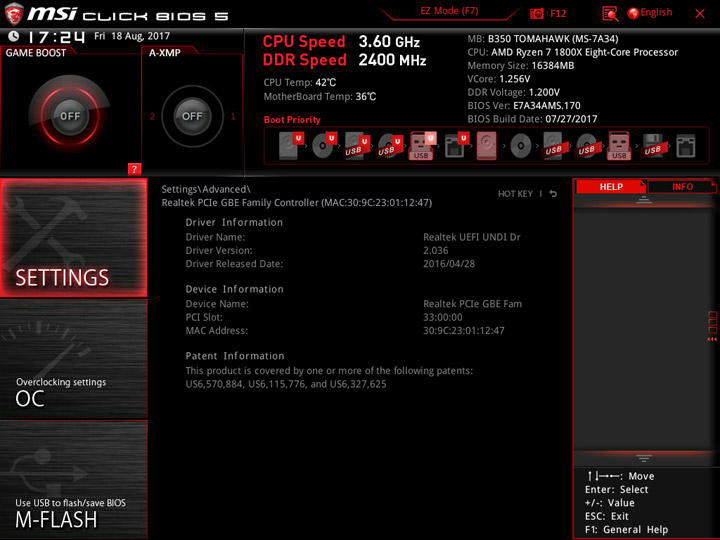The width and height of the screenshot is (720, 540).
Task: Click the Driver Name value Realtek UEFI UNDI Dr
Action: [472, 237]
